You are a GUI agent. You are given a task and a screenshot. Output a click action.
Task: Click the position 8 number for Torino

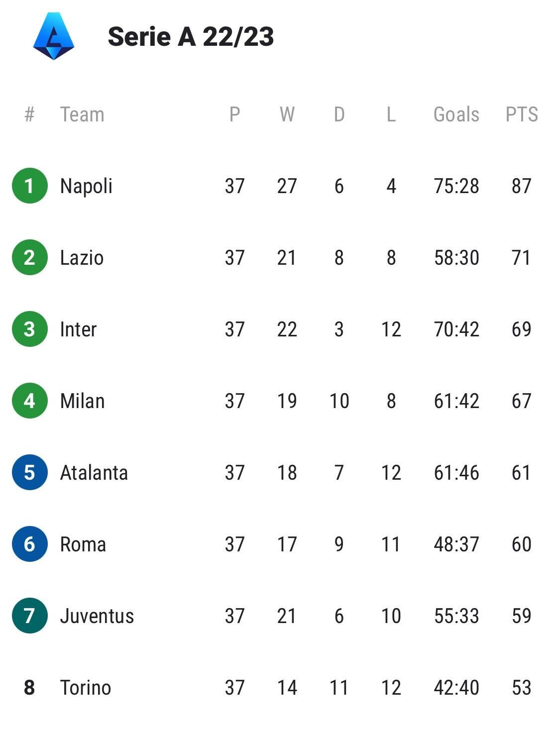(x=29, y=688)
